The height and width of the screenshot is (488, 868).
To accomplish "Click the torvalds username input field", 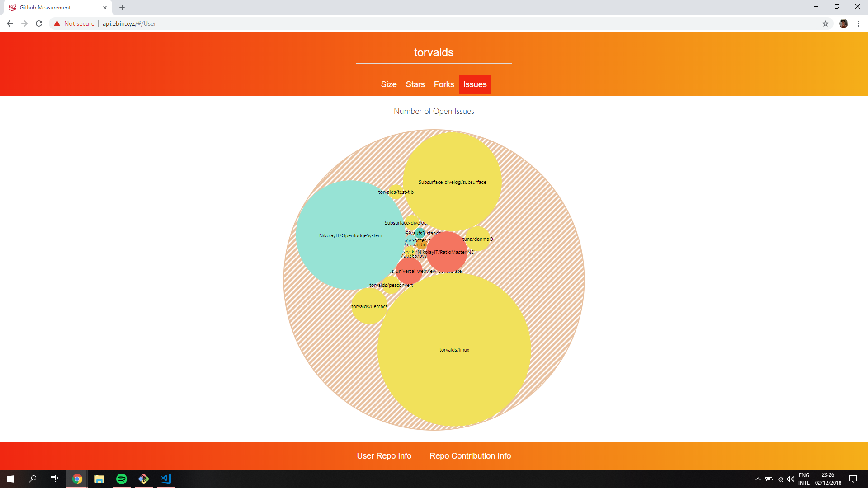I will click(434, 52).
